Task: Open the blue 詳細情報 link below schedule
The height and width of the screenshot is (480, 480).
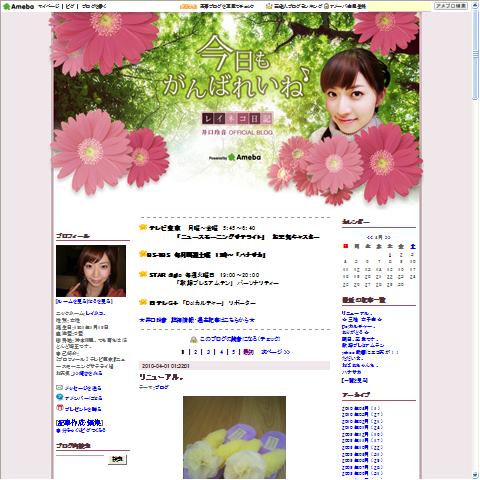Action: point(197,320)
